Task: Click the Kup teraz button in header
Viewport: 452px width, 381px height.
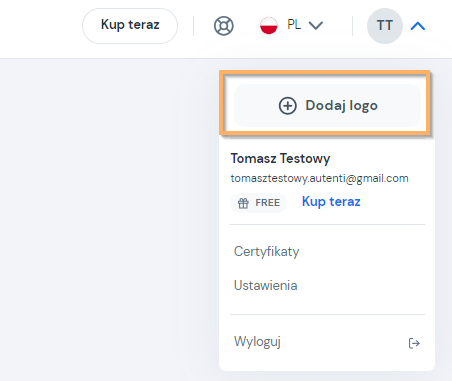Action: 130,26
